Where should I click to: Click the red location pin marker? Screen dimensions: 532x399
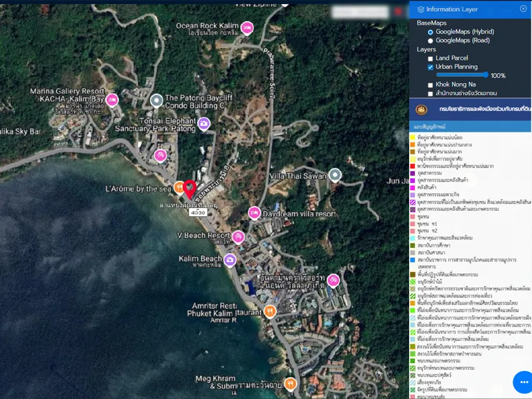point(189,188)
